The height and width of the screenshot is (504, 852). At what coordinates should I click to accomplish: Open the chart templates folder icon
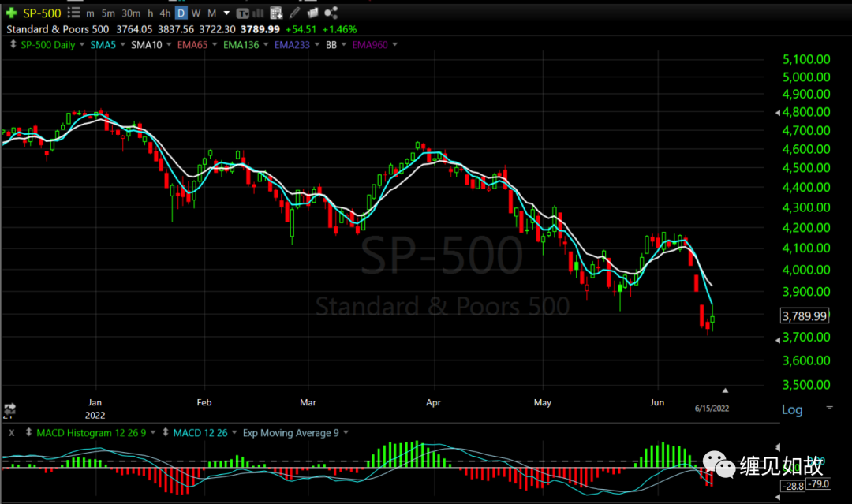pos(312,13)
